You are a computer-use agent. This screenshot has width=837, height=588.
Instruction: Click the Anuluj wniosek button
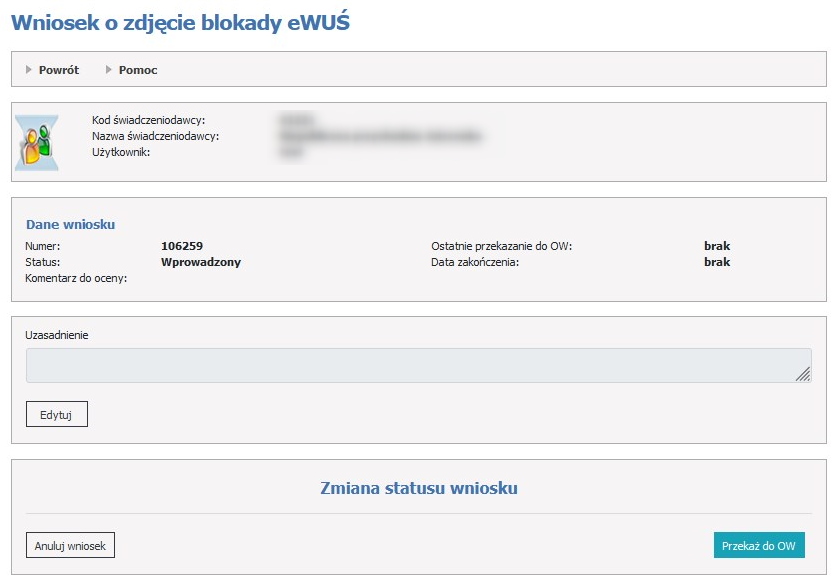click(70, 545)
